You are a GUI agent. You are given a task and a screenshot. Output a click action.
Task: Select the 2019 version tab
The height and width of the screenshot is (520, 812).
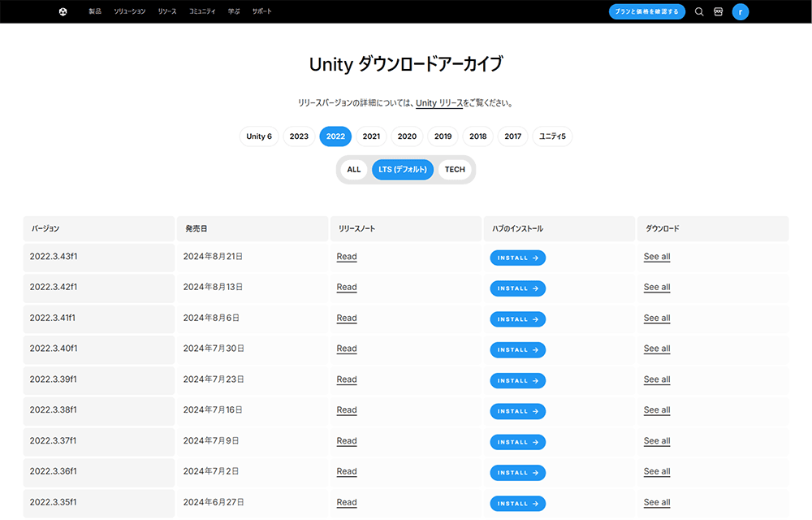point(443,136)
